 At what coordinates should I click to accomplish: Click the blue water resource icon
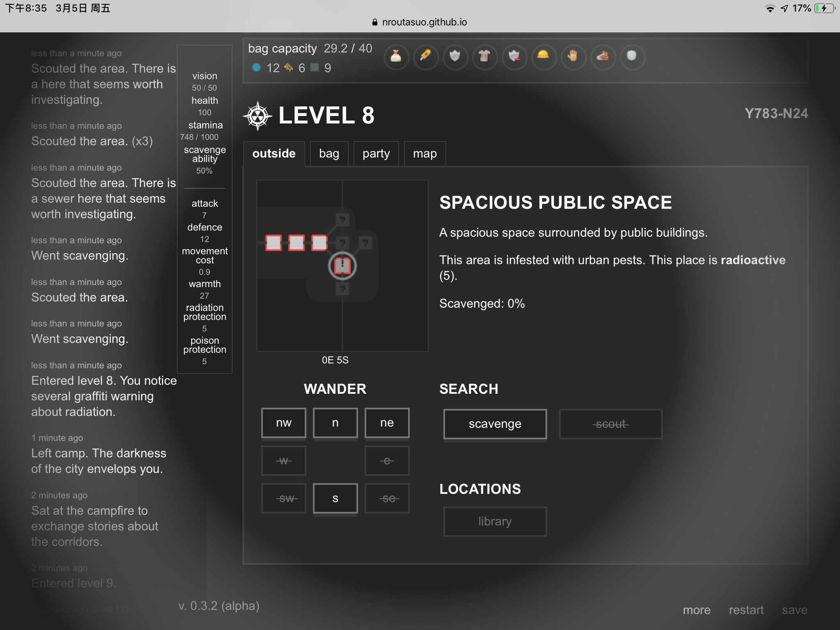(257, 68)
